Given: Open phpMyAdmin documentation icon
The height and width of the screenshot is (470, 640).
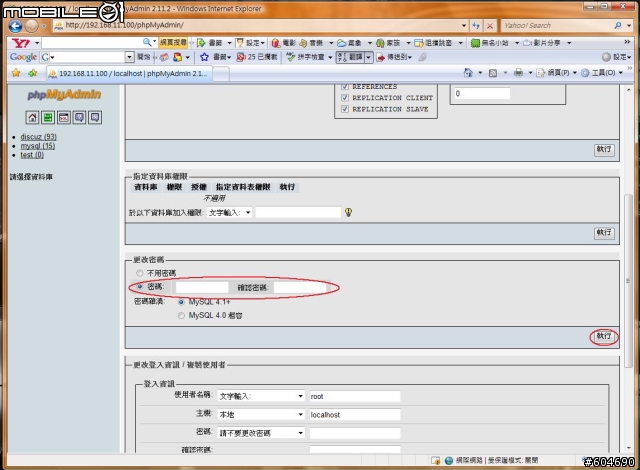Looking at the screenshot, I should click(79, 118).
